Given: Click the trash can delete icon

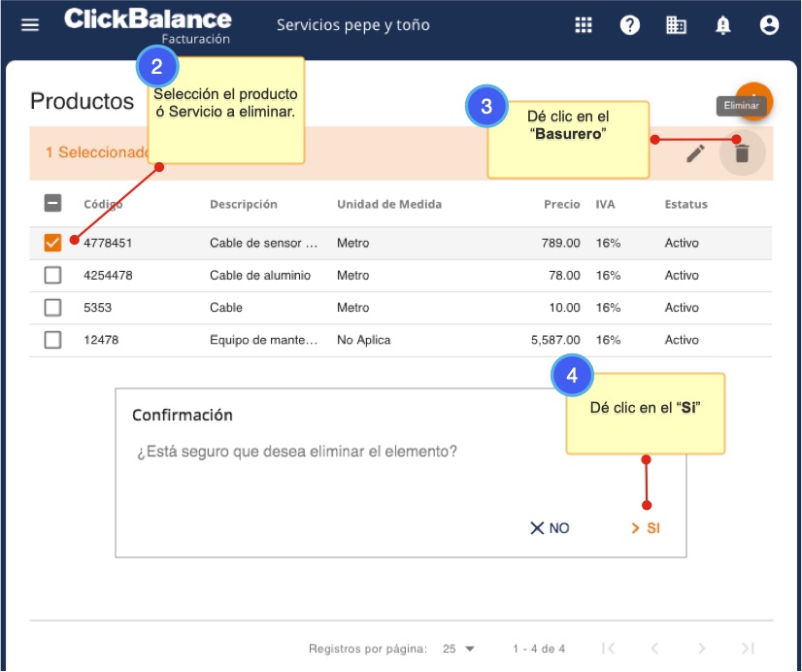Looking at the screenshot, I should tap(742, 153).
